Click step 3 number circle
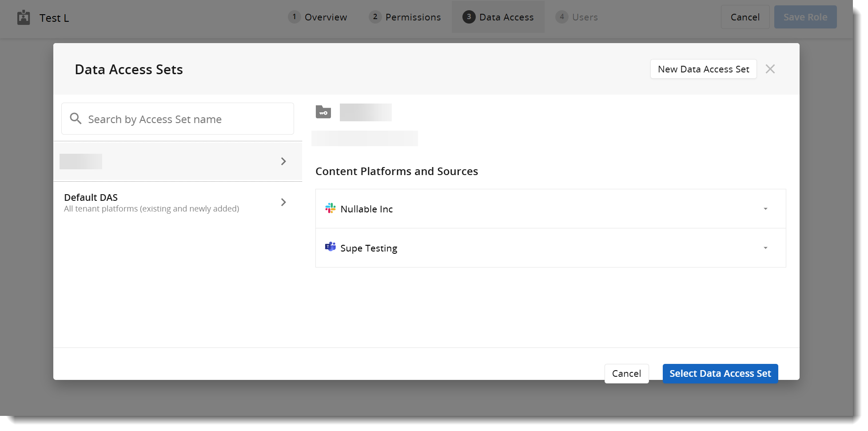The height and width of the screenshot is (431, 868). pyautogui.click(x=469, y=17)
